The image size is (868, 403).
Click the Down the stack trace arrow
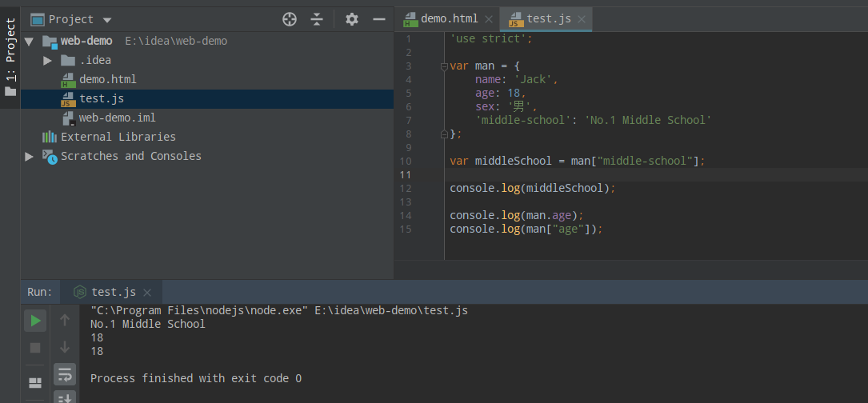tap(65, 347)
